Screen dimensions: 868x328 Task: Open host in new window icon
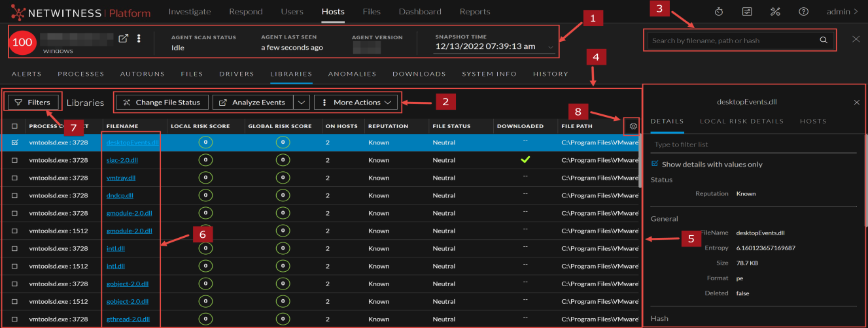[x=123, y=39]
